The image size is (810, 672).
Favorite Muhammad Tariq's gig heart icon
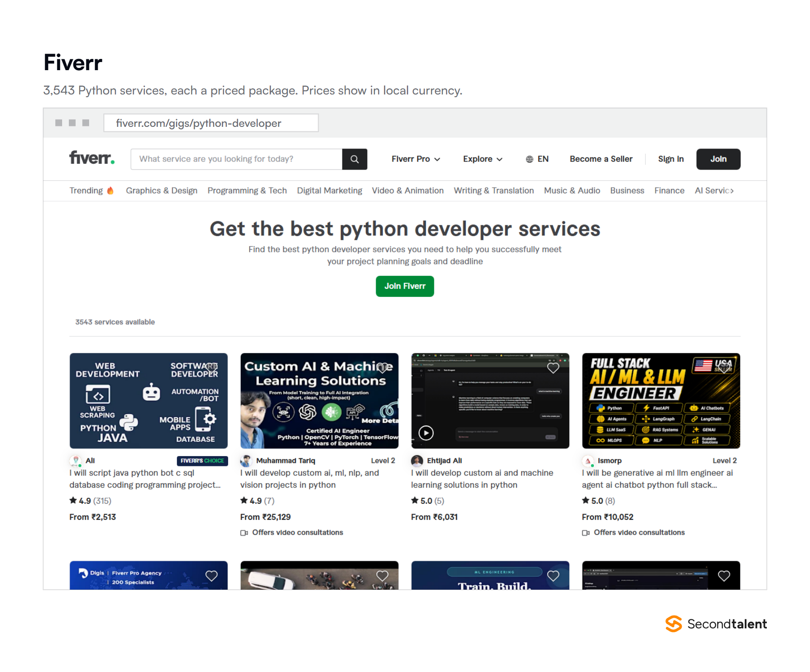(382, 368)
